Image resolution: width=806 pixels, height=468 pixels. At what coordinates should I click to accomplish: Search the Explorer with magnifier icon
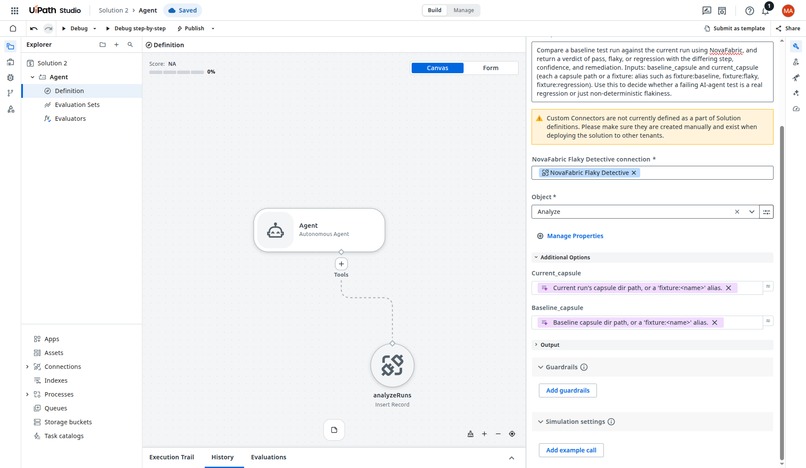[130, 45]
